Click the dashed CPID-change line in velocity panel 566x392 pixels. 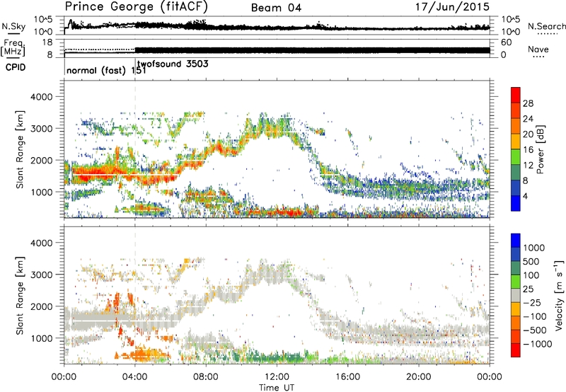[135, 295]
